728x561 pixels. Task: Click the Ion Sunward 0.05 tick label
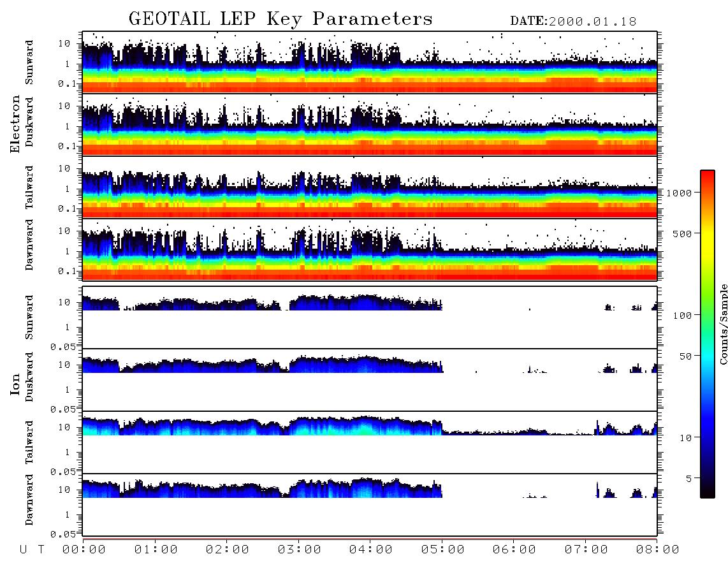click(x=64, y=347)
